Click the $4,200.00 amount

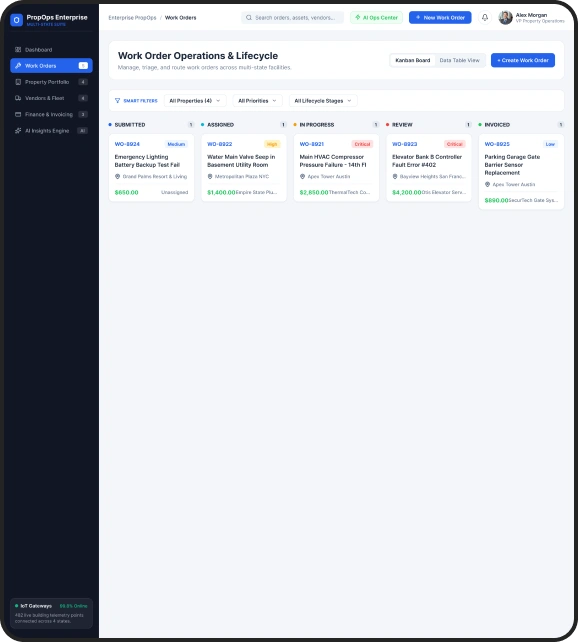click(406, 192)
